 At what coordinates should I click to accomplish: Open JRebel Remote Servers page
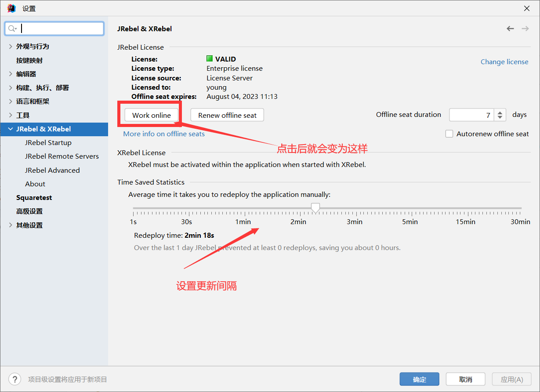(x=62, y=156)
